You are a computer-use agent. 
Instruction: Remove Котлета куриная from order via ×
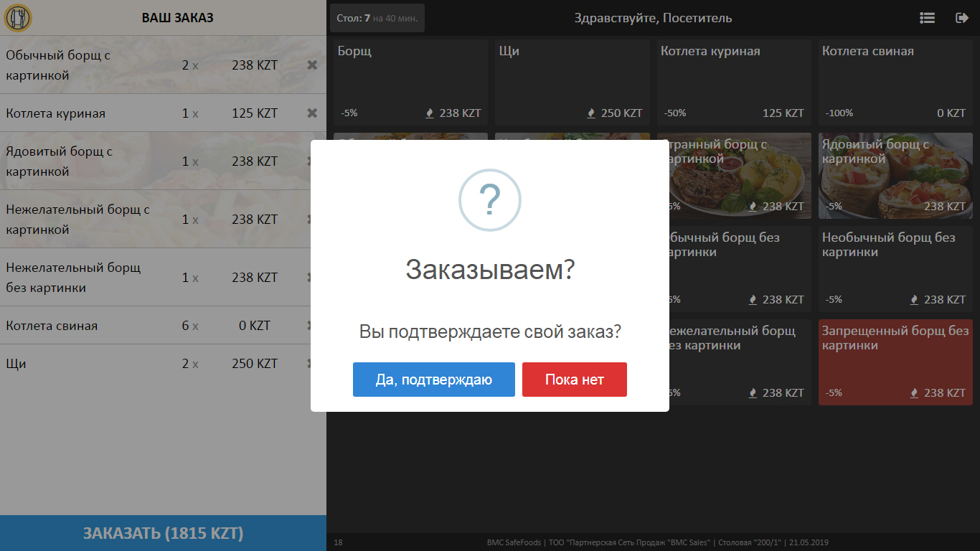[x=312, y=113]
